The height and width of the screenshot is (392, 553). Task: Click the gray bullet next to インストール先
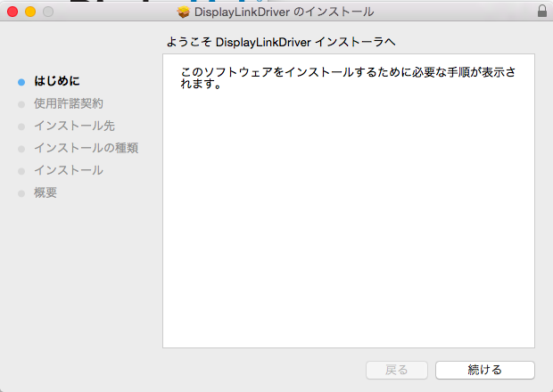[21, 127]
